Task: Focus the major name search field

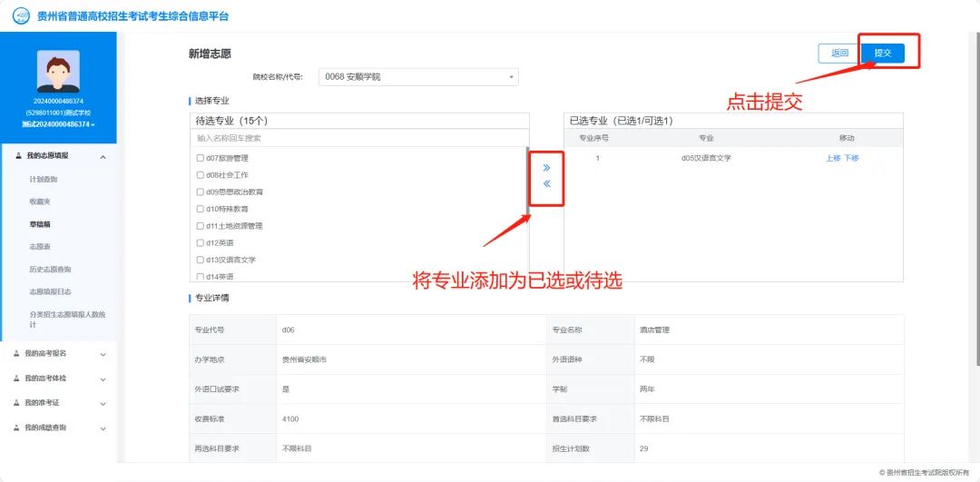Action: (x=359, y=138)
